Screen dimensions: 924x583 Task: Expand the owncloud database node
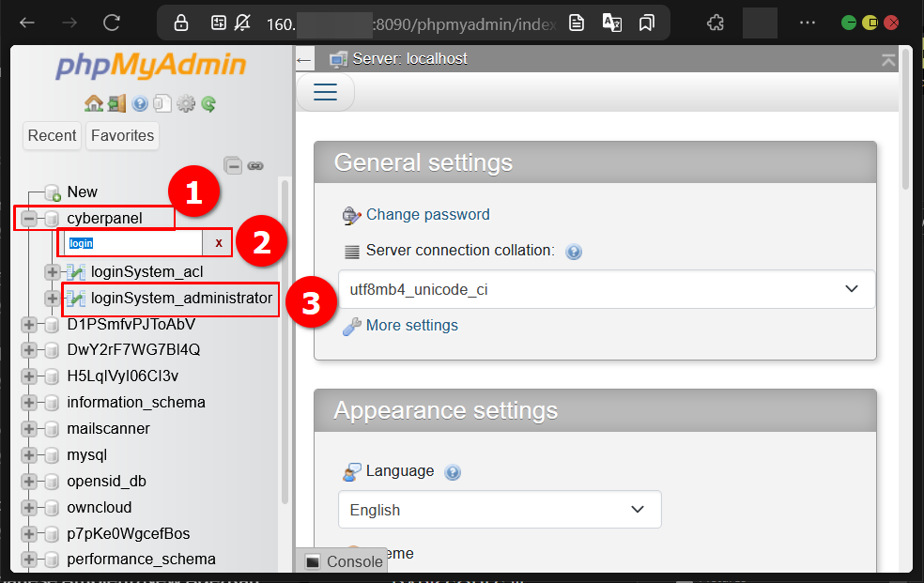(28, 508)
